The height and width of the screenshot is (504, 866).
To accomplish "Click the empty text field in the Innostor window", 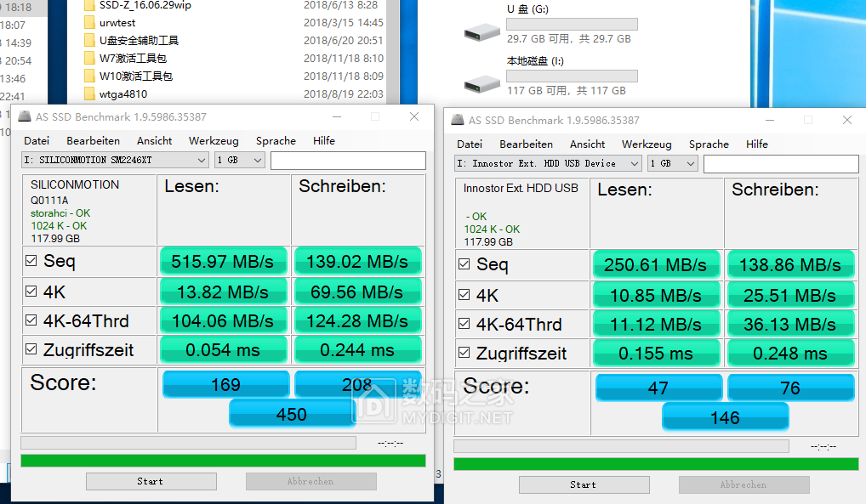I will tap(781, 163).
